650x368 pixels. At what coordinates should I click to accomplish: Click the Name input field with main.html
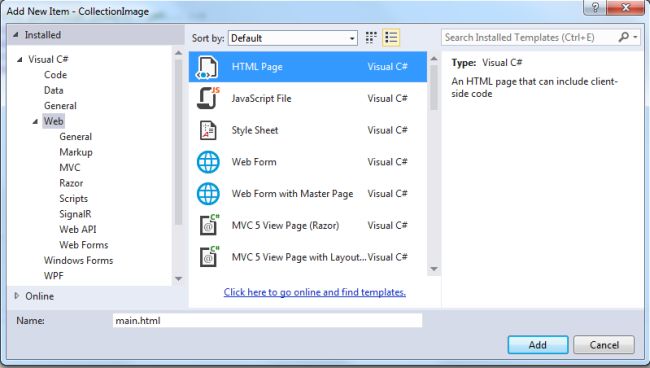(267, 320)
